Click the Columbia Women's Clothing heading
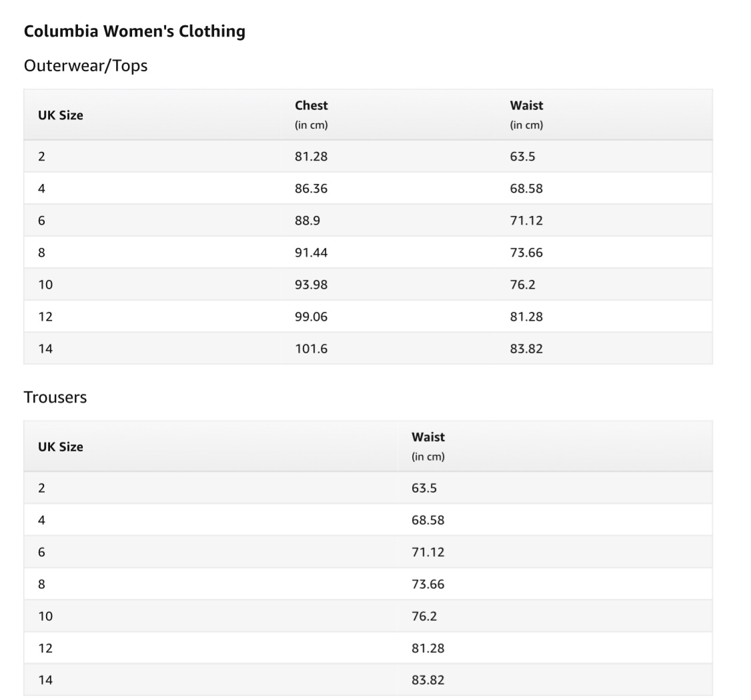Screen dimensions: 751x700 134,31
